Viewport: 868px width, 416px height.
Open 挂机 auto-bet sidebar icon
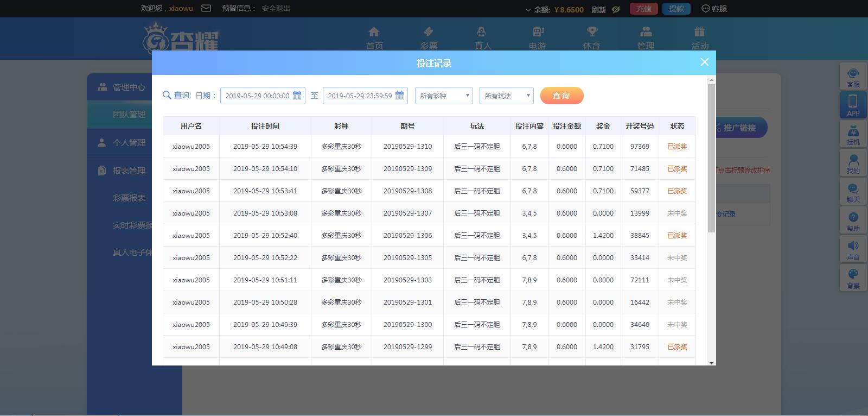[853, 134]
